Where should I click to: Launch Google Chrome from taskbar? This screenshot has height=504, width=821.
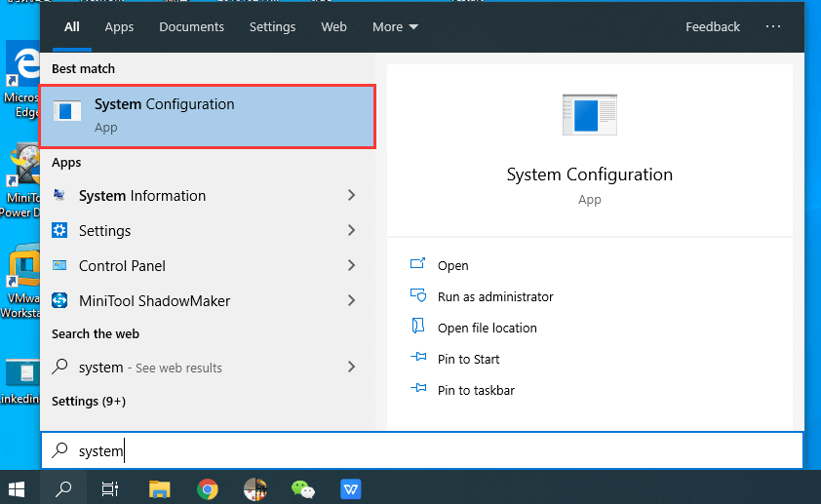207,488
